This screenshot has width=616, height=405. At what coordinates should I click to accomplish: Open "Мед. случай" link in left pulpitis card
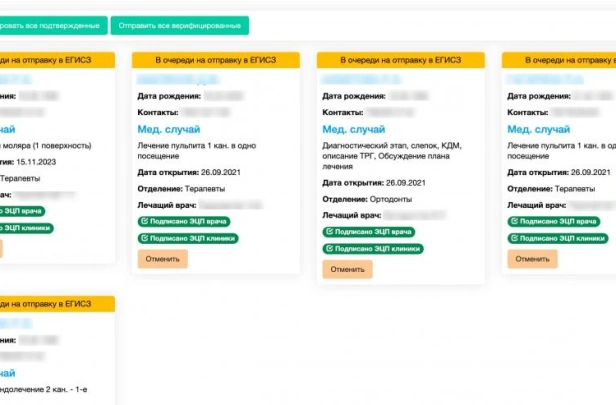[x=168, y=129]
